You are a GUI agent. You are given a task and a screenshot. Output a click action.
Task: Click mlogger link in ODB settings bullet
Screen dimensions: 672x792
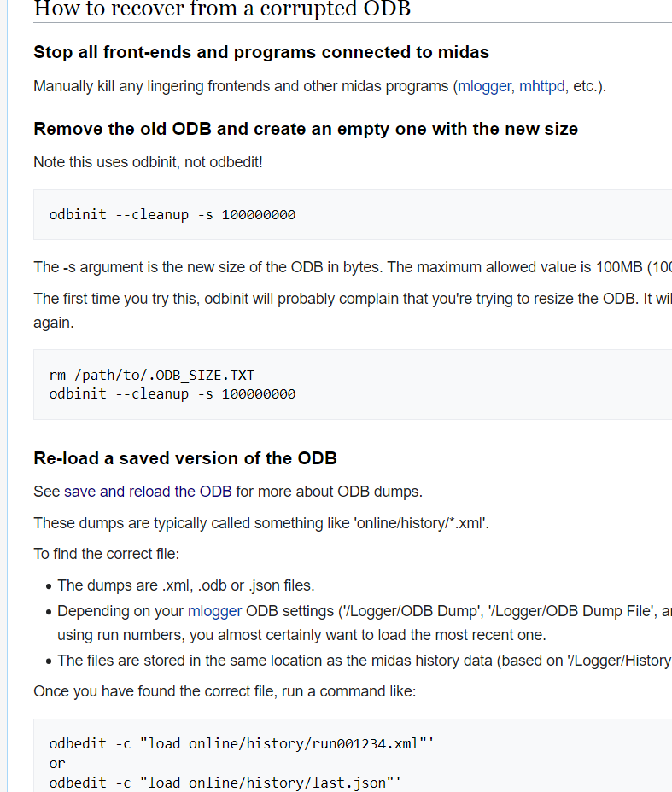[215, 611]
